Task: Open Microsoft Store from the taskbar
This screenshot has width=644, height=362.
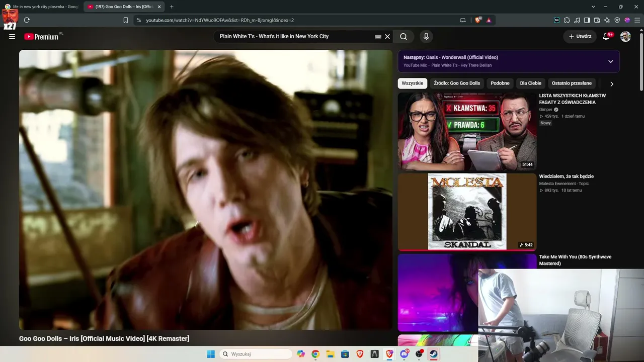Action: tap(345, 354)
